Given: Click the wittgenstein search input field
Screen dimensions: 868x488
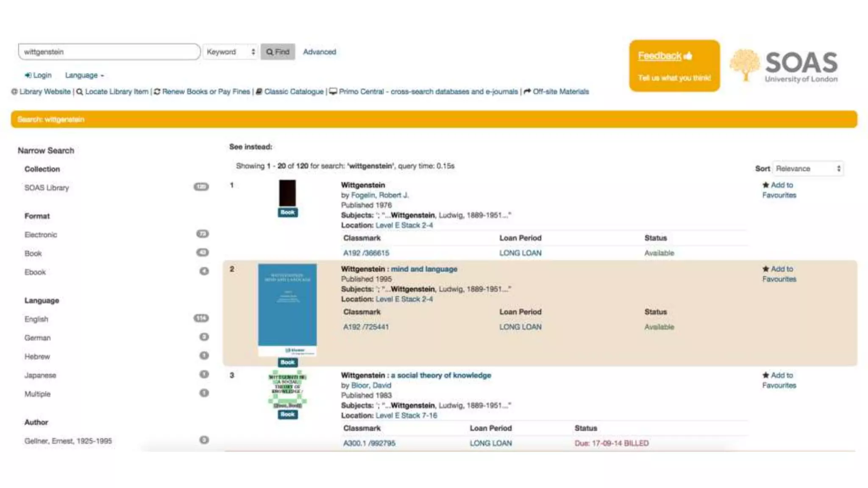Looking at the screenshot, I should click(109, 52).
